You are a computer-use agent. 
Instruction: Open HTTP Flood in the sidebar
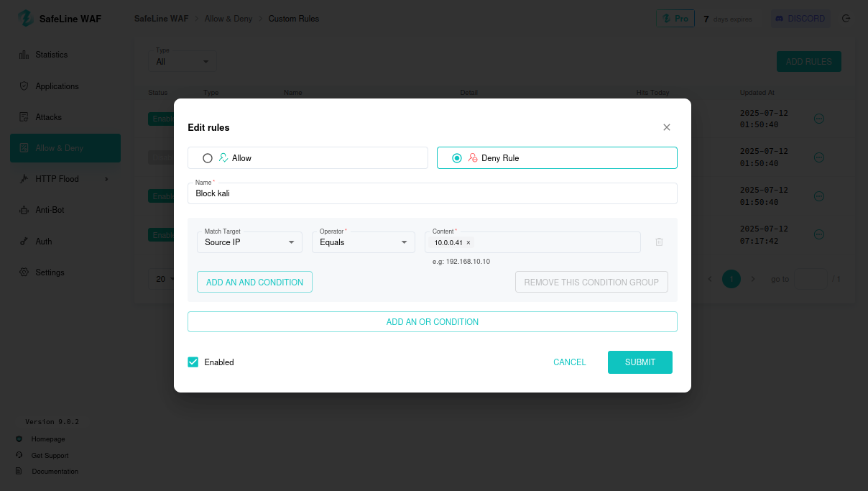[x=65, y=179]
